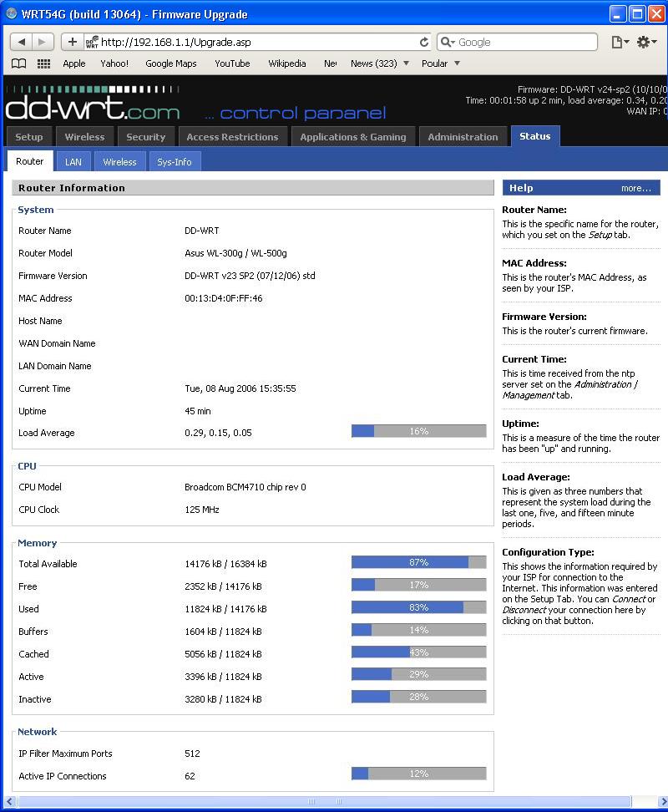Maximize the browser window
The width and height of the screenshot is (668, 812).
pos(637,13)
